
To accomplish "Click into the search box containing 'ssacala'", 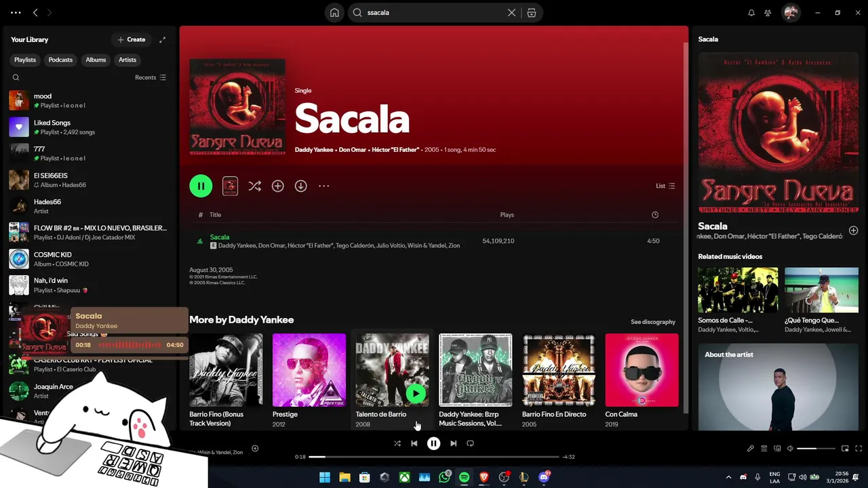I will click(x=434, y=12).
